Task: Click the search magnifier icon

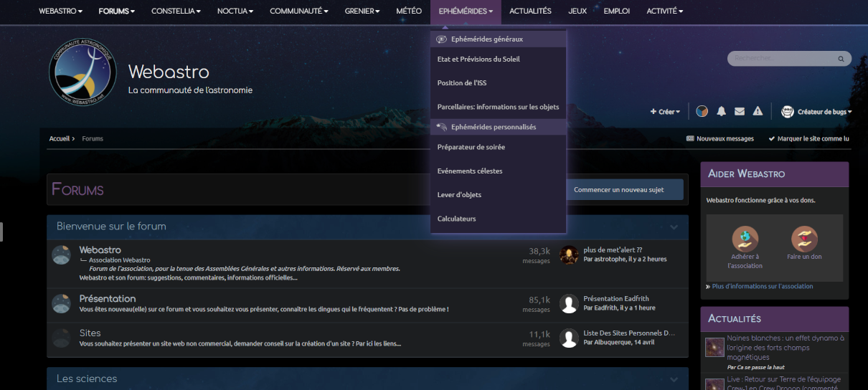Action: [842, 58]
